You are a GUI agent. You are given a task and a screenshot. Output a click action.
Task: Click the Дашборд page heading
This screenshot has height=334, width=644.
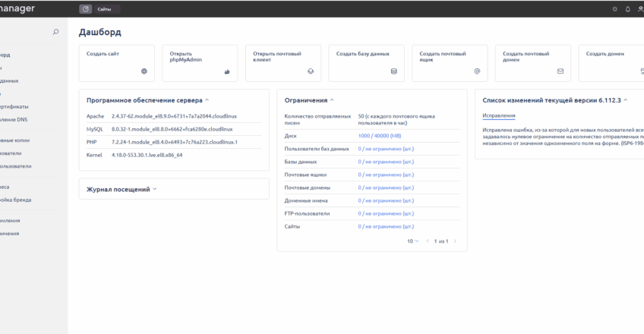pos(99,32)
